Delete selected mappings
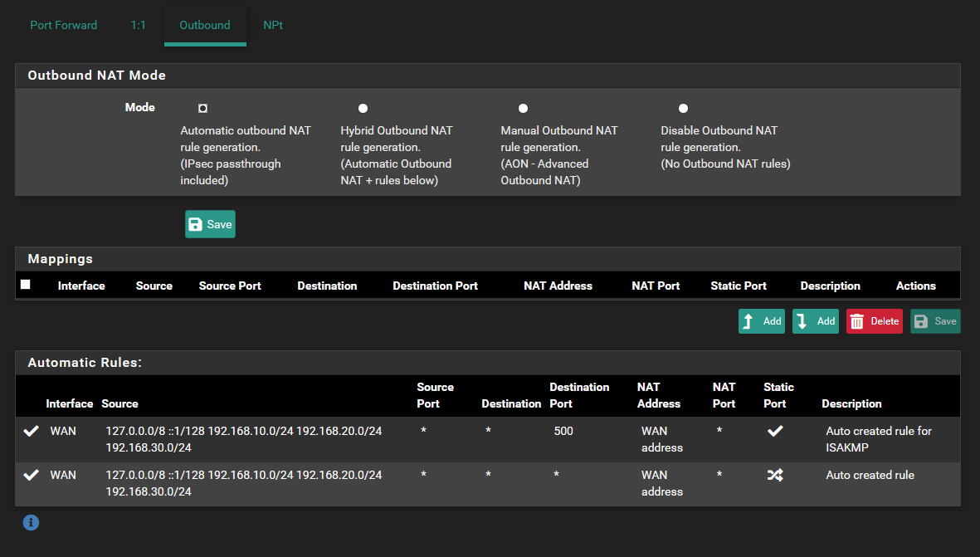This screenshot has height=557, width=980. coord(875,321)
